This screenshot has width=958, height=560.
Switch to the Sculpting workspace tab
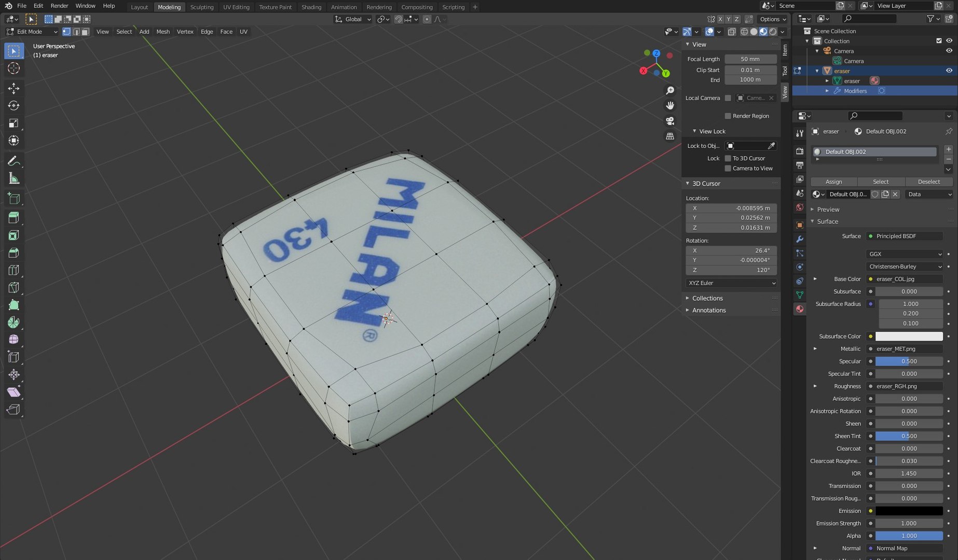coord(202,7)
